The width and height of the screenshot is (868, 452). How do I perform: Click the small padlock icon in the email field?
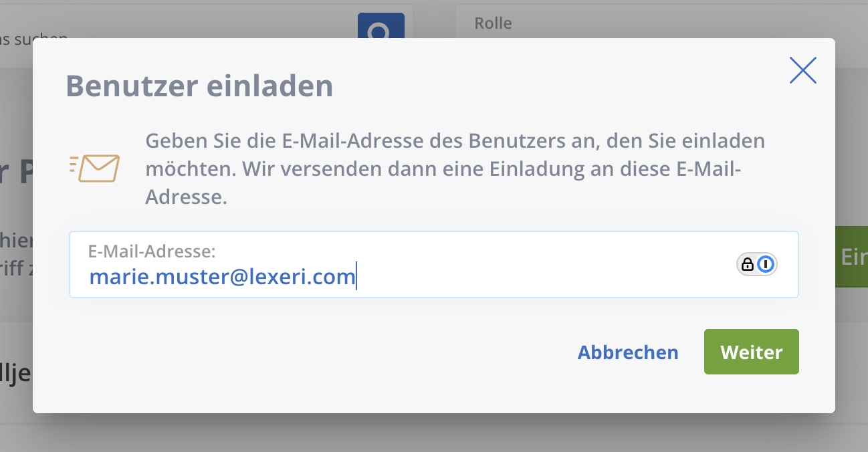[x=748, y=265]
